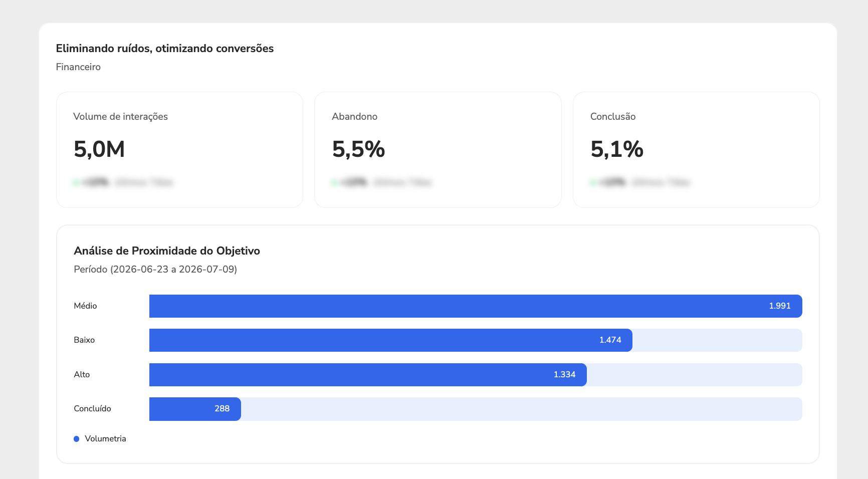Click the Concluído row label

tap(93, 409)
